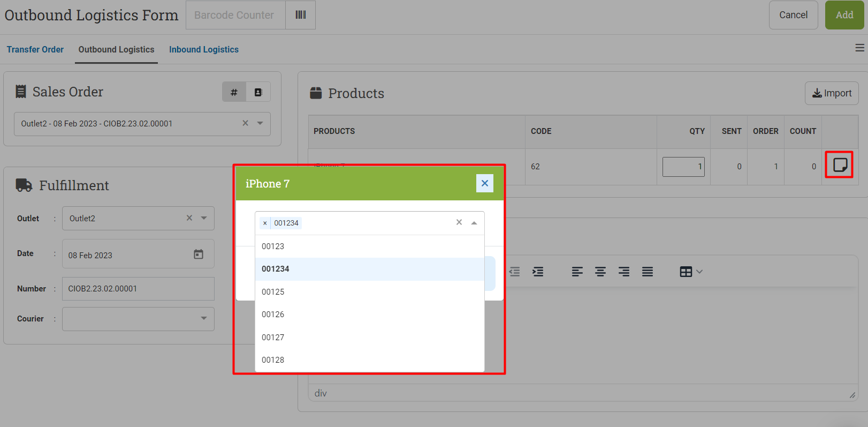Viewport: 868px width, 427px height.
Task: Justify text in editor
Action: click(x=648, y=272)
